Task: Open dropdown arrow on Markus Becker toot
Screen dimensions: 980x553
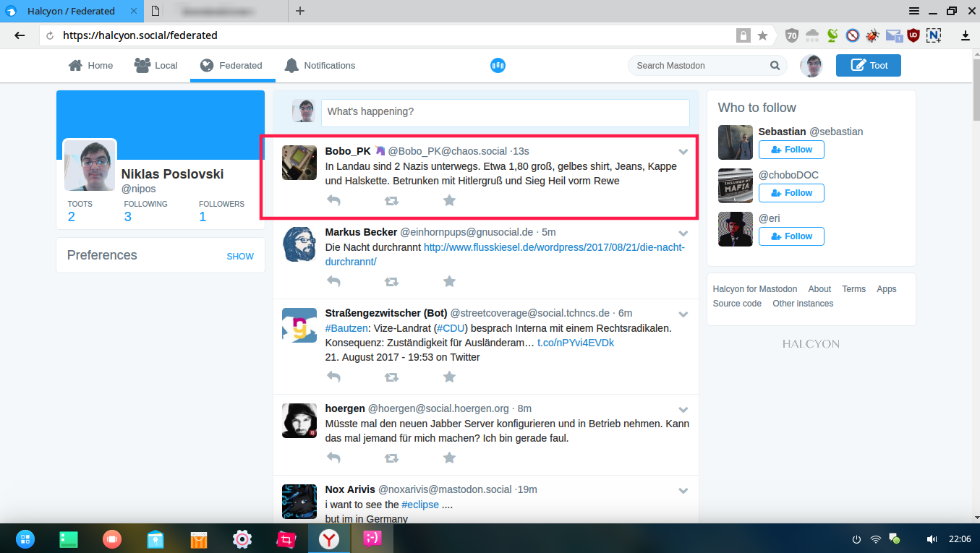Action: 683,233
